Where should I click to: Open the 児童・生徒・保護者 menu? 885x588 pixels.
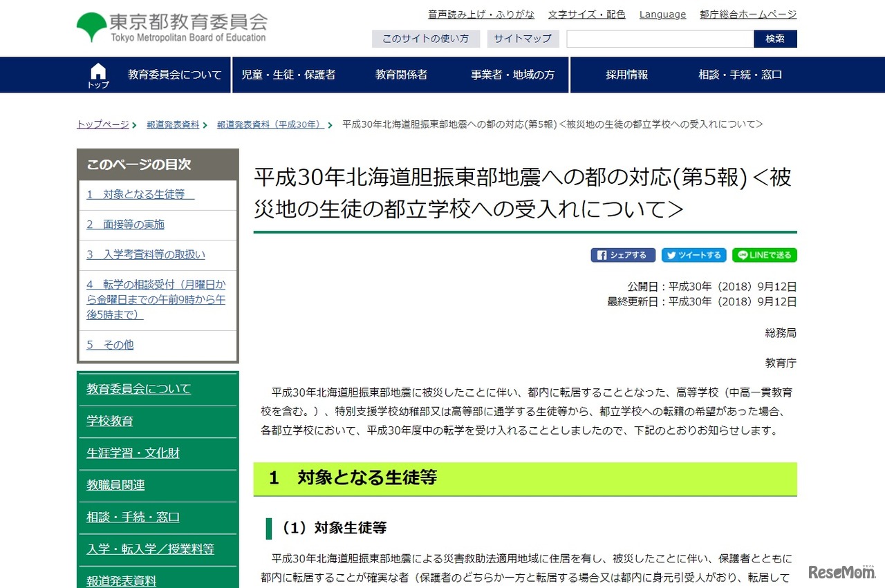pyautogui.click(x=288, y=75)
